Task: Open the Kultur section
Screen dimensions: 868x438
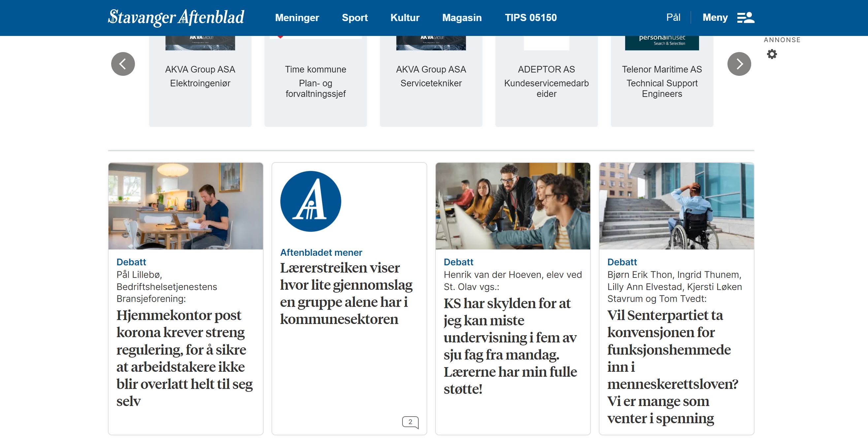Action: (x=405, y=17)
